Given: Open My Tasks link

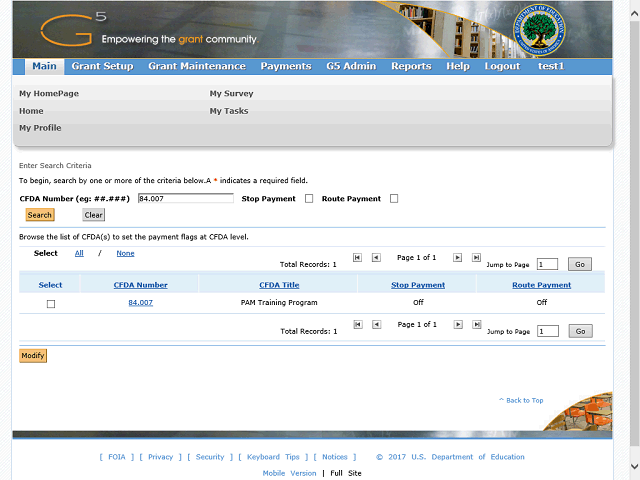Looking at the screenshot, I should click(x=229, y=111).
